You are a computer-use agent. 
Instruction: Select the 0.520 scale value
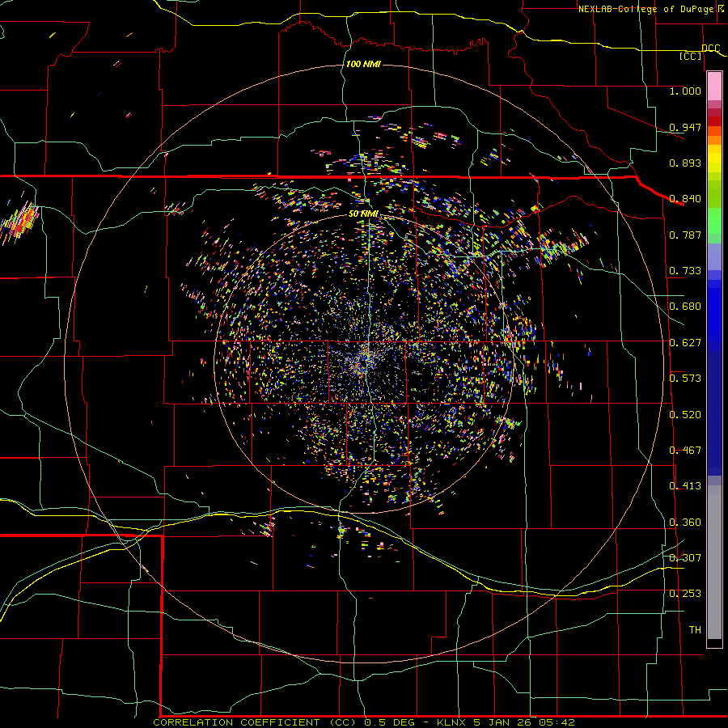(685, 415)
